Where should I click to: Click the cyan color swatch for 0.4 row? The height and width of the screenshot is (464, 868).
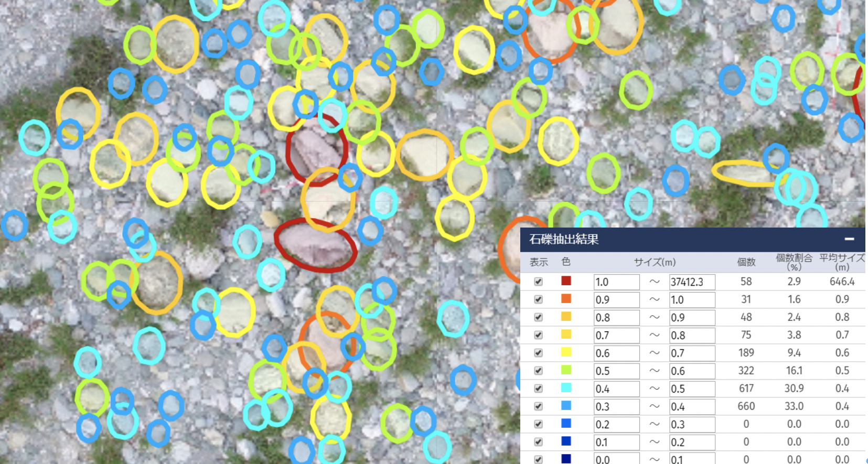(x=566, y=388)
